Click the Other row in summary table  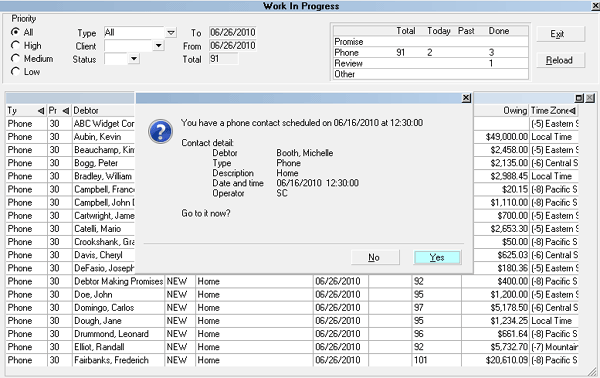point(431,74)
